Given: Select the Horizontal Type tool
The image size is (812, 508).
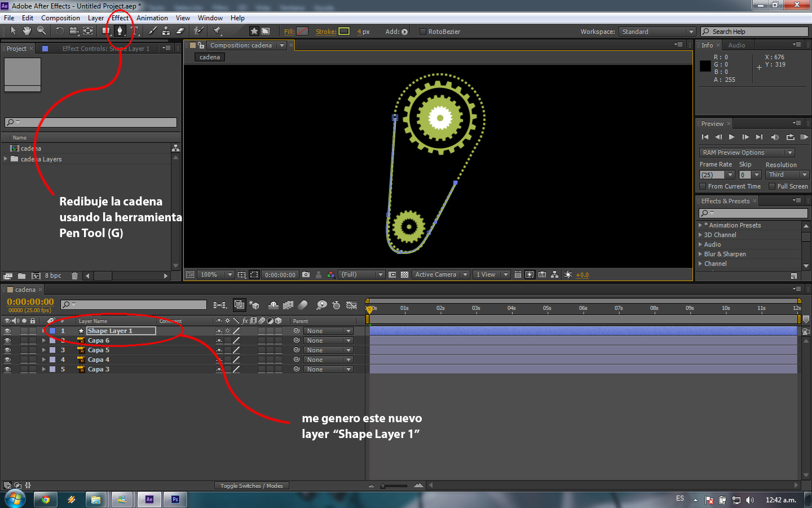Looking at the screenshot, I should pos(135,31).
